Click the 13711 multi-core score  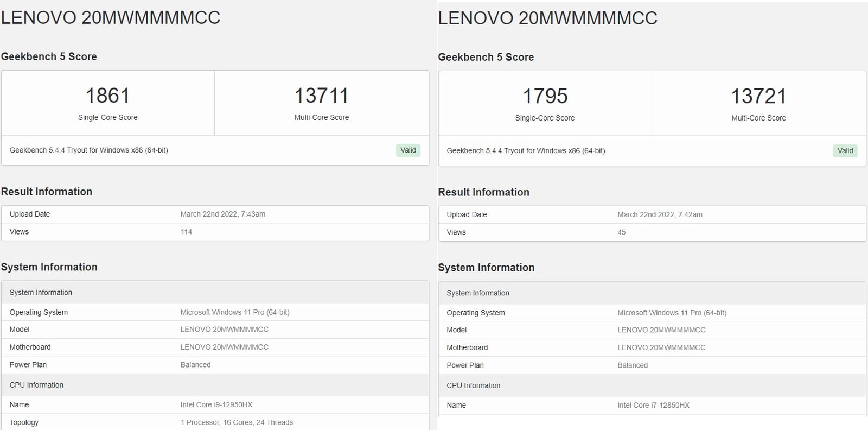pyautogui.click(x=321, y=96)
